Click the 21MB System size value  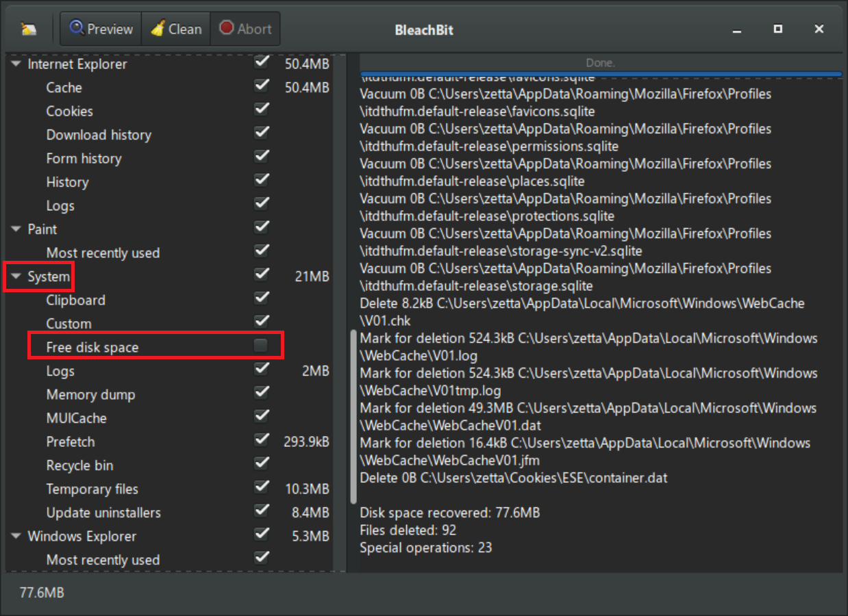[x=312, y=277]
